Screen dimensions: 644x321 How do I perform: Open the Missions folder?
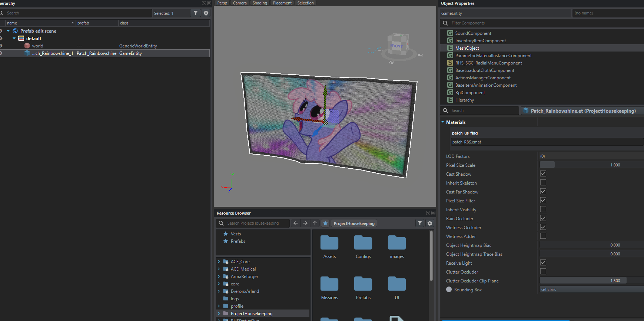pyautogui.click(x=329, y=288)
